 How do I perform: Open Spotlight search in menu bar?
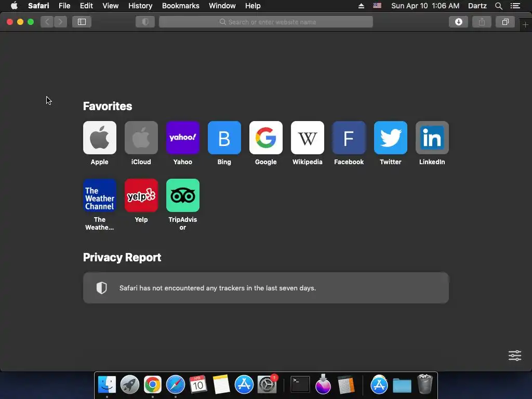click(x=498, y=6)
